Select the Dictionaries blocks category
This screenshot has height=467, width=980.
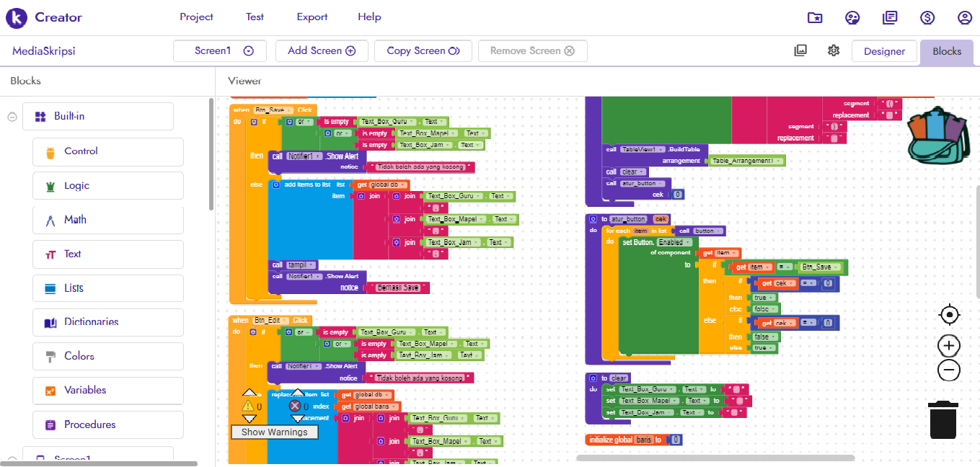tap(108, 322)
